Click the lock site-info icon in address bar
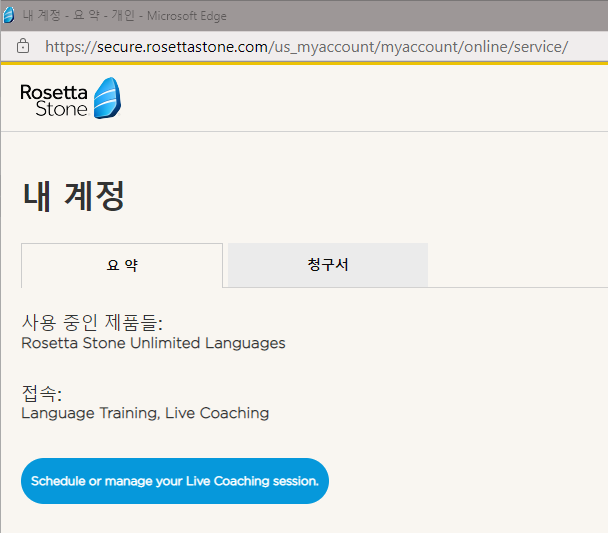 [x=23, y=46]
